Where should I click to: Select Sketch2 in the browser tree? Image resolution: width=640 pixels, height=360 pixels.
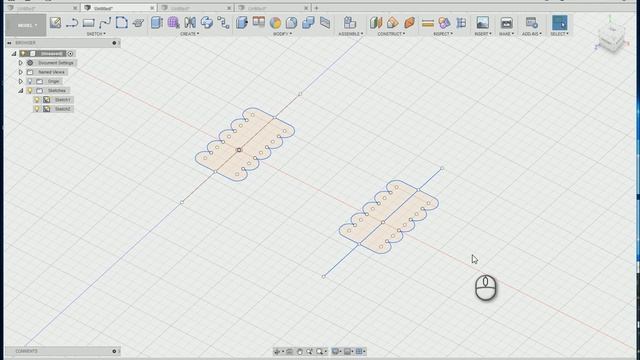click(62, 109)
